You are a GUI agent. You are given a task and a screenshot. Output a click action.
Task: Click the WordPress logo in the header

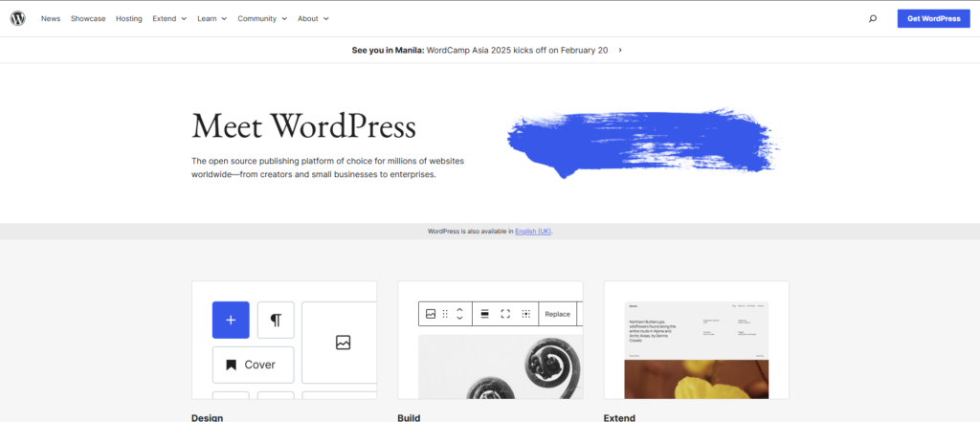pos(18,18)
